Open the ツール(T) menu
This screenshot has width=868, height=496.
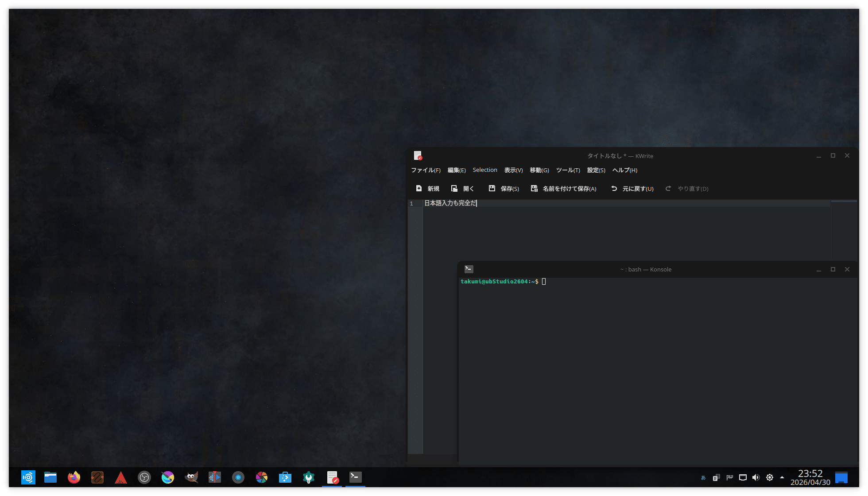(568, 170)
